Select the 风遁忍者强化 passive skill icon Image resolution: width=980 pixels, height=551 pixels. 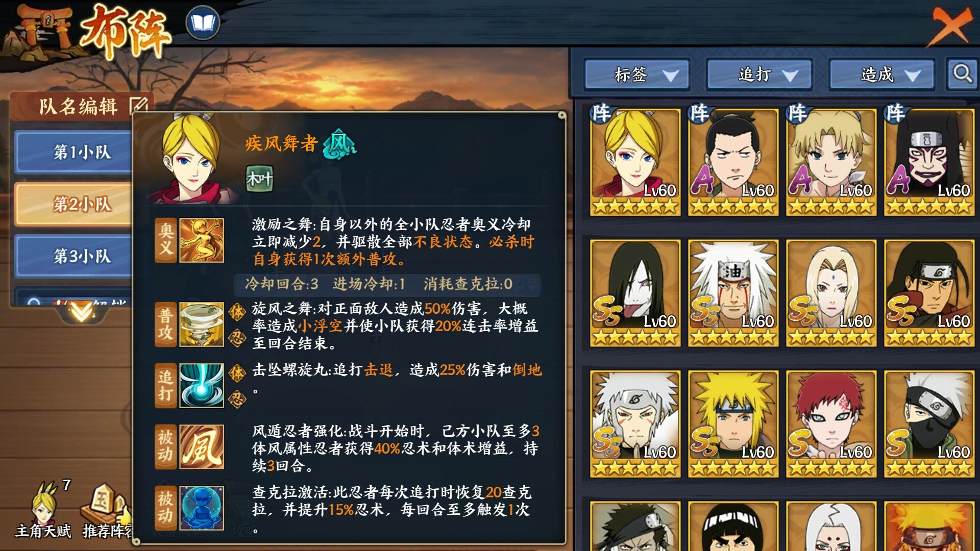pyautogui.click(x=202, y=446)
